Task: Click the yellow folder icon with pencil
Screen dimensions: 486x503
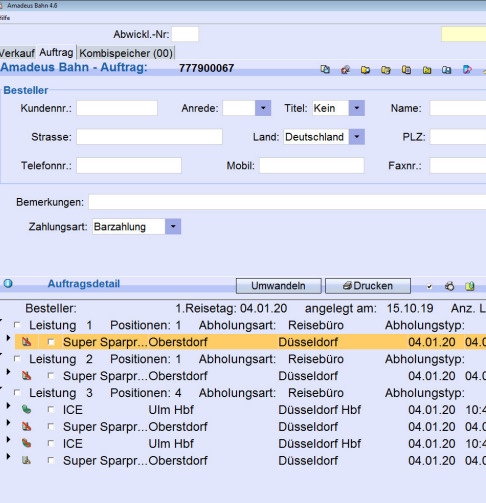Action: pos(386,70)
